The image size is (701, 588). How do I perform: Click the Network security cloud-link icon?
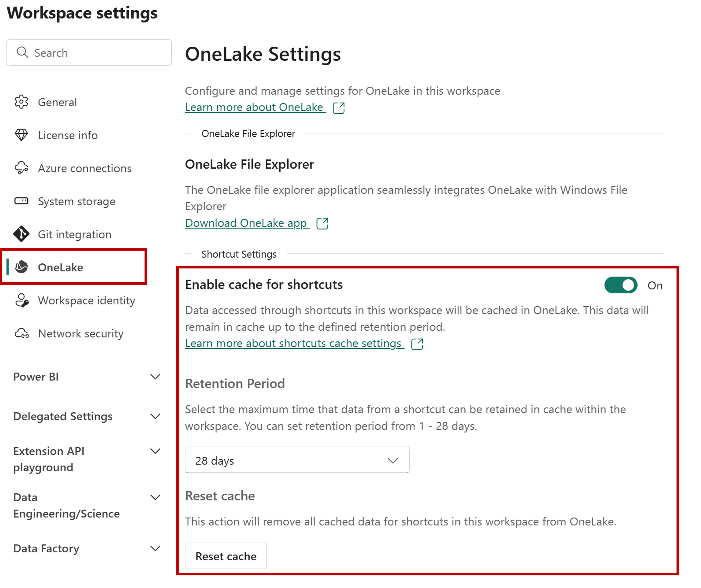[x=21, y=333]
